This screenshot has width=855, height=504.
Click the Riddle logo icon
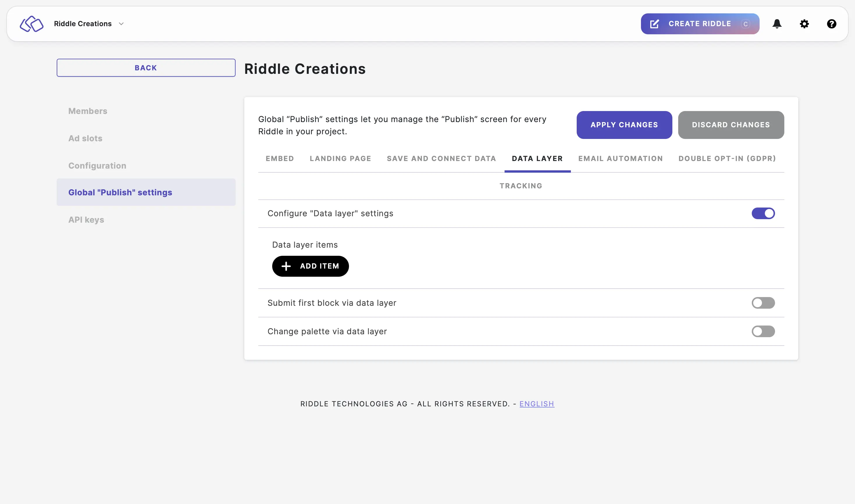point(32,24)
